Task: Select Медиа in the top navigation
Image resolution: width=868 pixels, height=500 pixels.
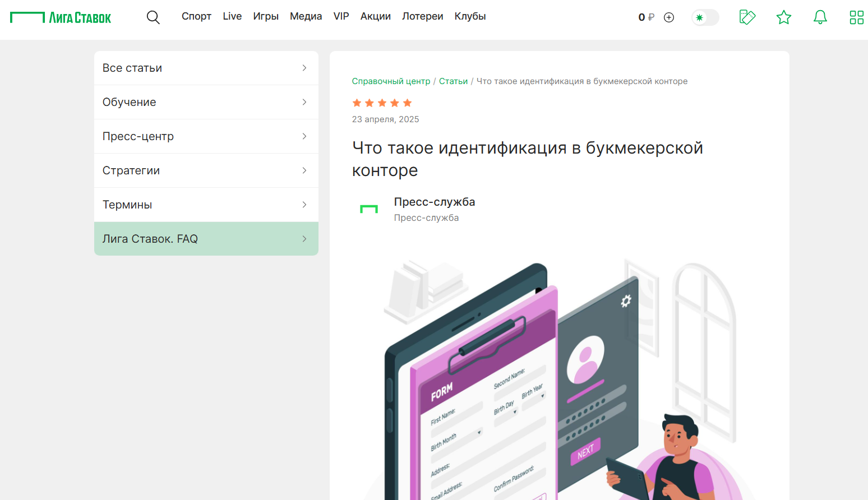Action: [x=306, y=16]
